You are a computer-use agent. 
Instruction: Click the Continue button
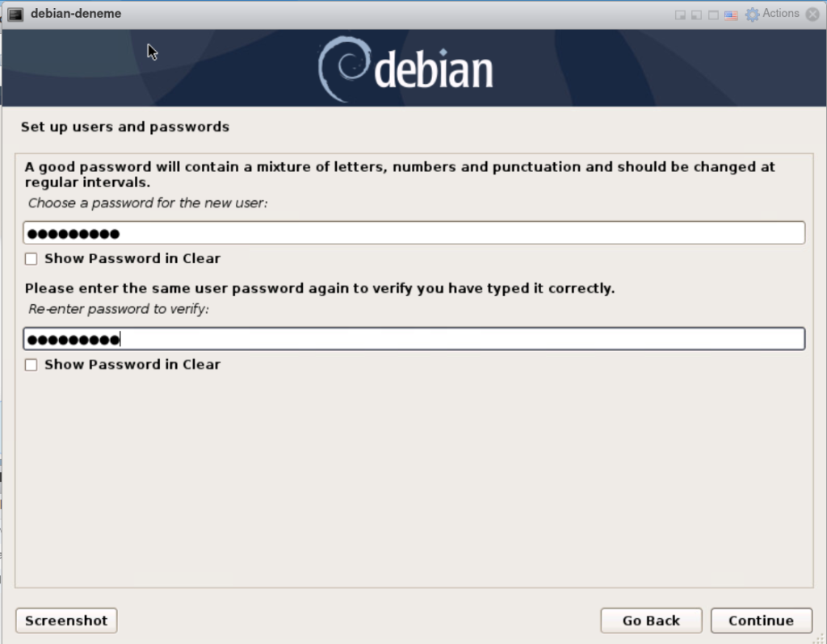761,621
